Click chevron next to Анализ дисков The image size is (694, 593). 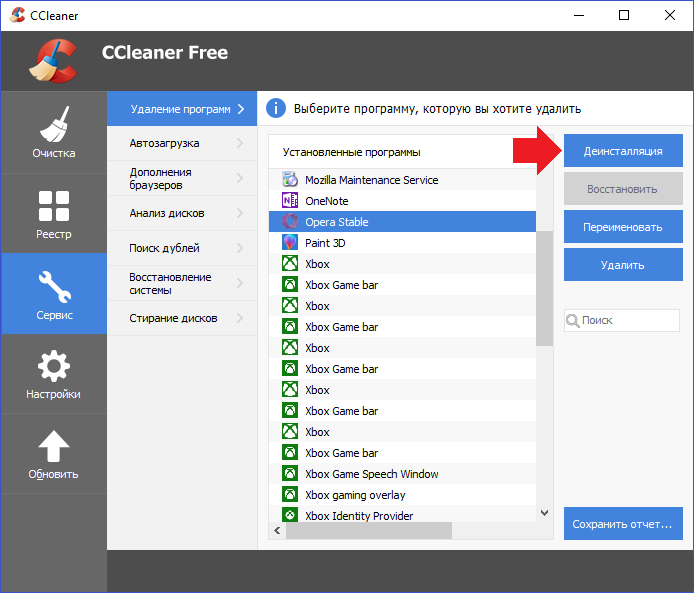[240, 213]
